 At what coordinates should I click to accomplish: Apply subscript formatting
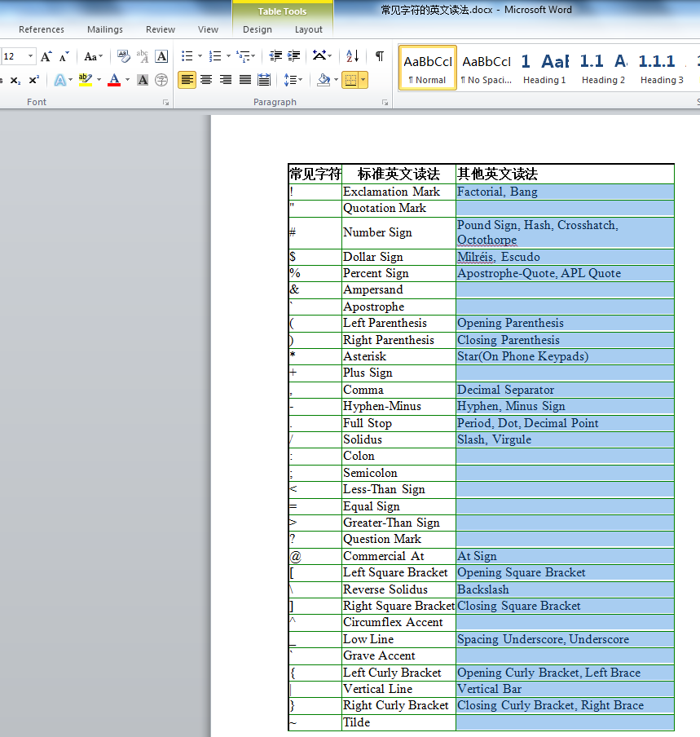pos(15,81)
